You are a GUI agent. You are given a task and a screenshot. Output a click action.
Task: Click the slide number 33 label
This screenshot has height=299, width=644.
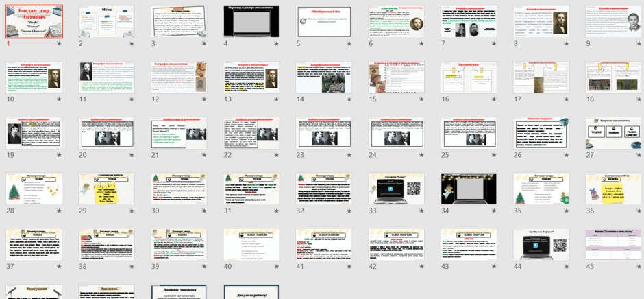(373, 211)
